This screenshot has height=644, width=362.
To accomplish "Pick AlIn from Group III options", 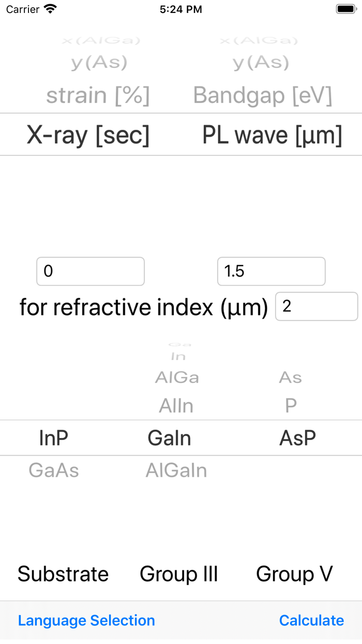I will point(176,406).
